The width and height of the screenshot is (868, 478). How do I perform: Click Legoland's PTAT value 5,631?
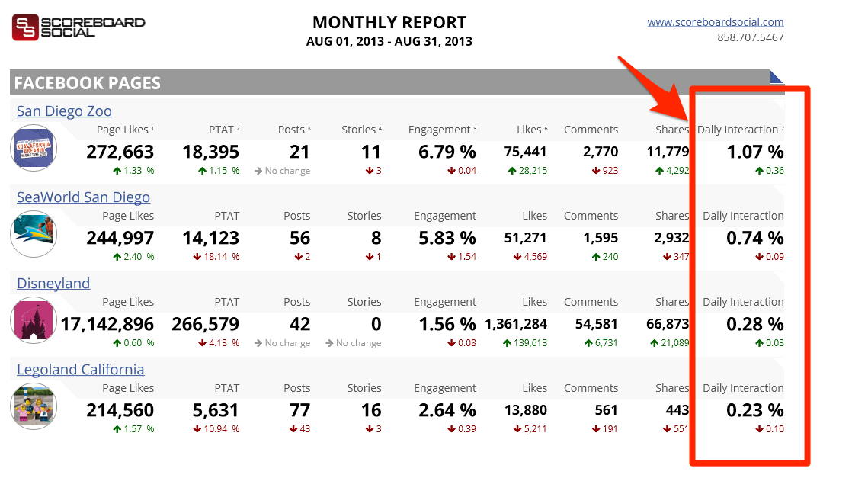[216, 410]
